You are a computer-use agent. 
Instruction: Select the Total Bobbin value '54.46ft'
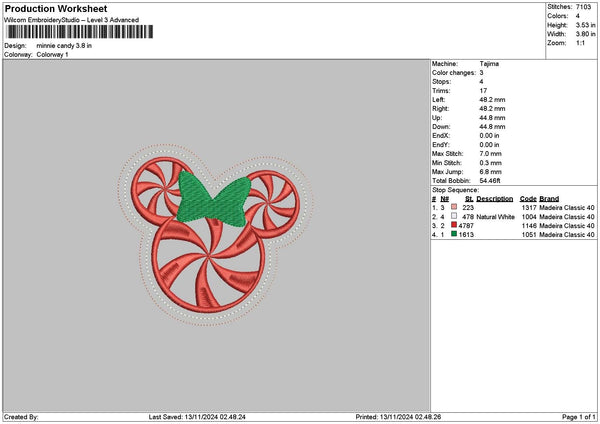(490, 181)
